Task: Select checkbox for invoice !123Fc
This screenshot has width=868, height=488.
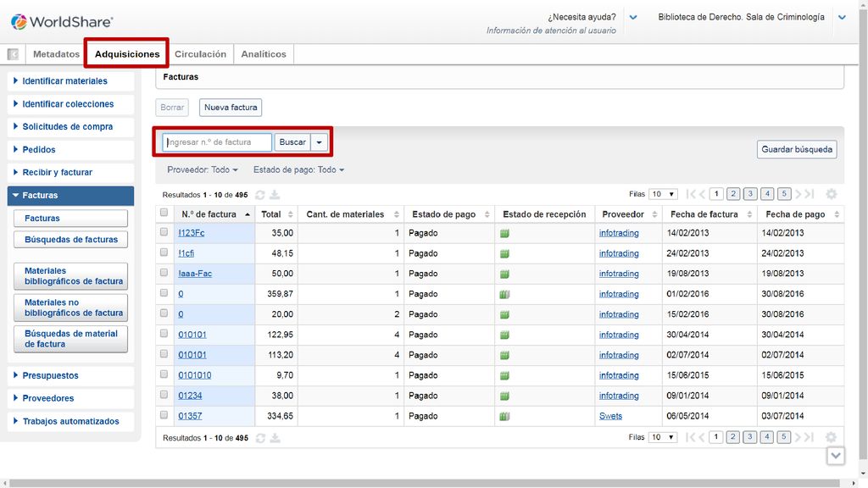Action: 164,232
